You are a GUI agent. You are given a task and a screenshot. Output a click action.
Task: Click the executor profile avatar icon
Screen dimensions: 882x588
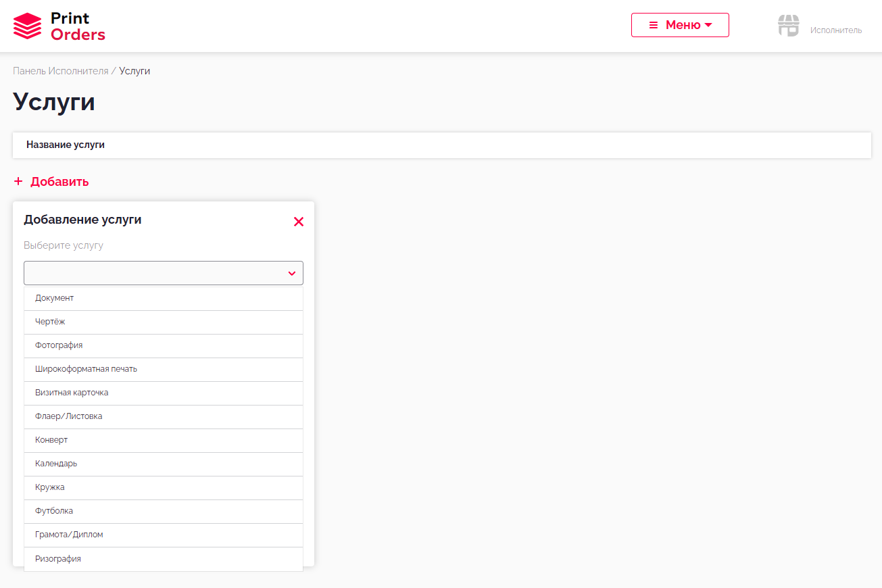(x=788, y=26)
